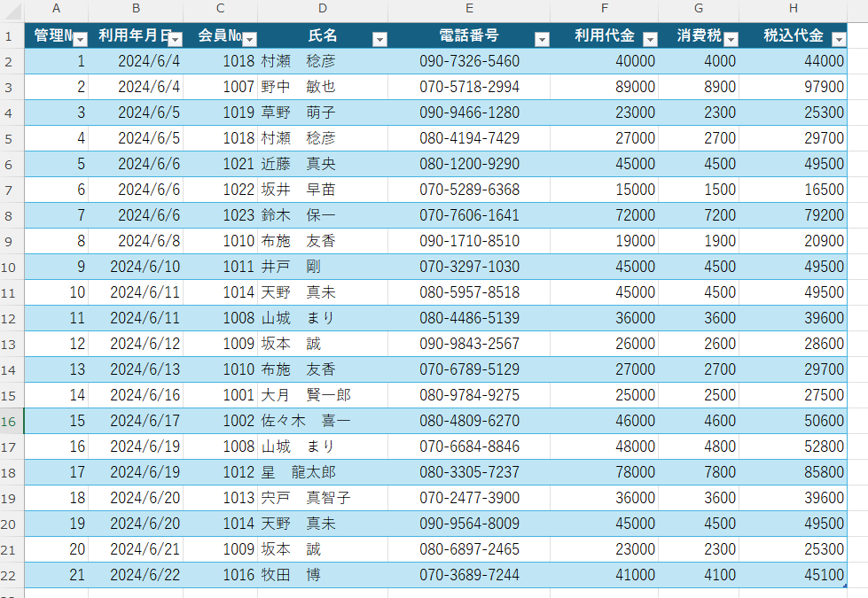Expand the 会員No filter dropdown arrow

tap(249, 39)
